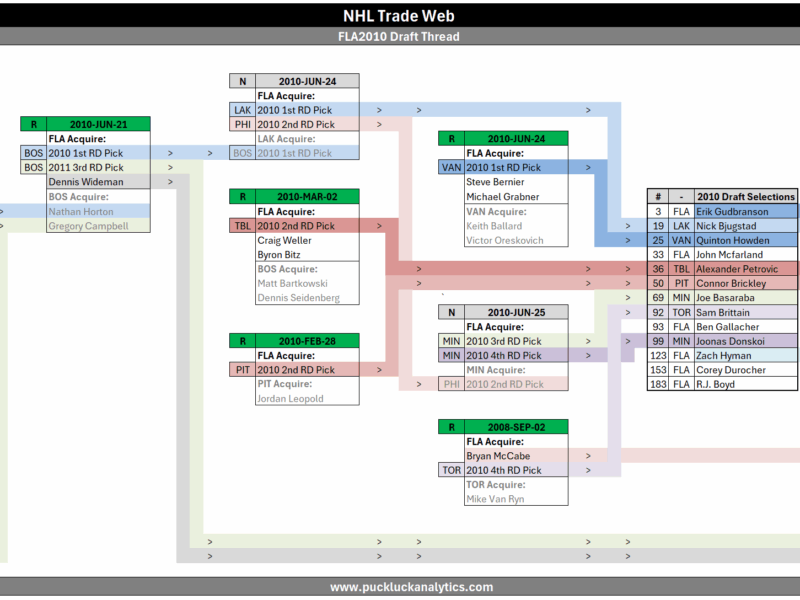Select the 2010-FEB-28 trade date header

pos(307,341)
